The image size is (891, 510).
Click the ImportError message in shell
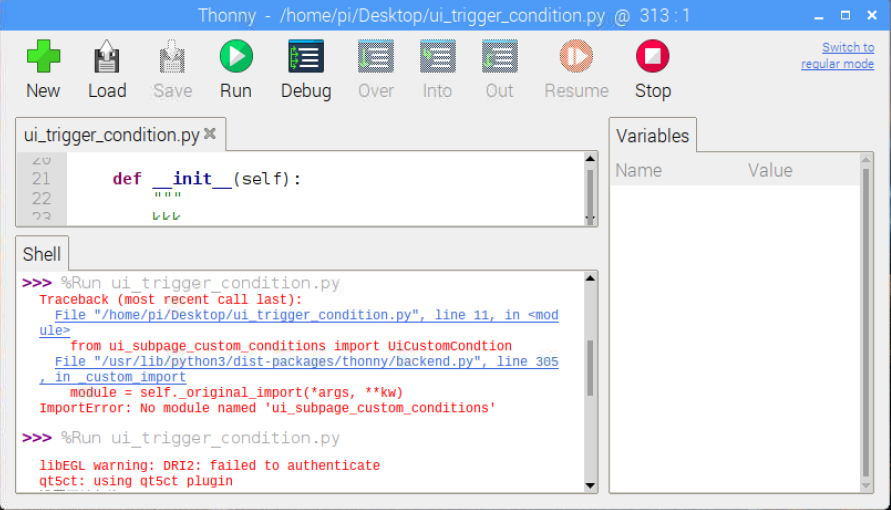pyautogui.click(x=267, y=408)
